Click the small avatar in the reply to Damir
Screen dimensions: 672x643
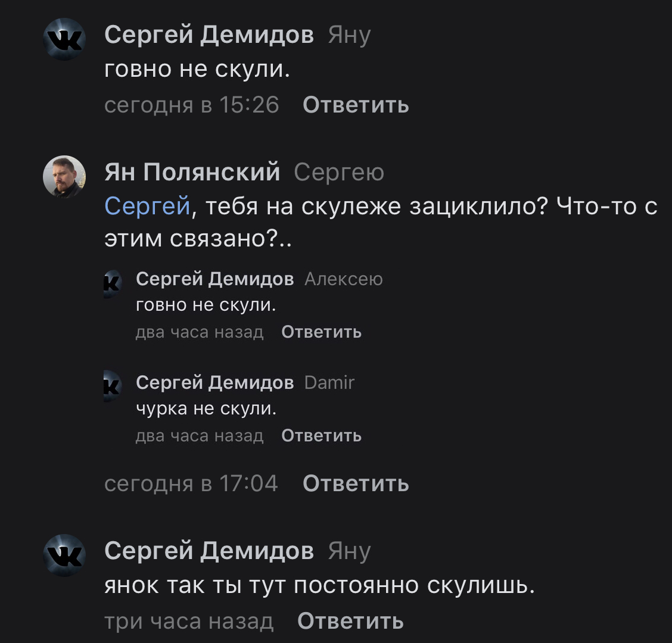click(112, 386)
